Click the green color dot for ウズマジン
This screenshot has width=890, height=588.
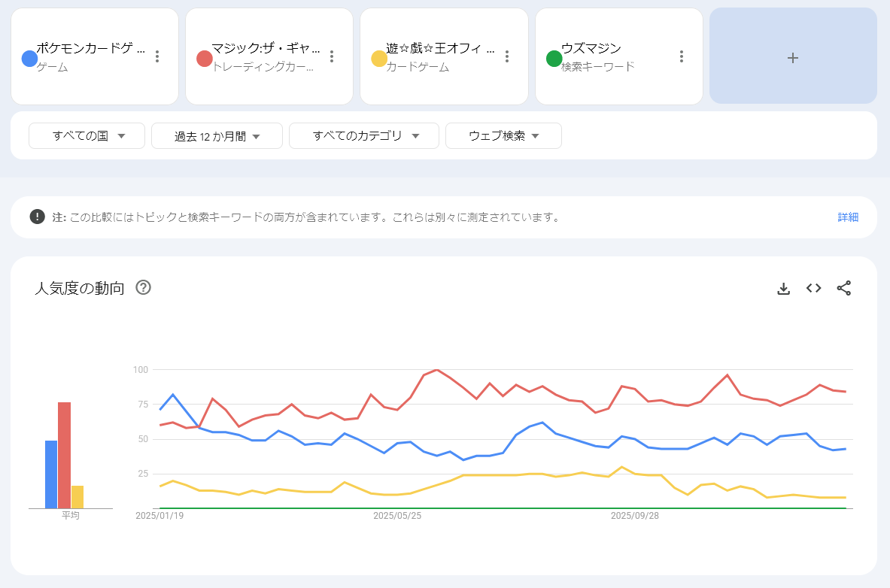point(554,58)
